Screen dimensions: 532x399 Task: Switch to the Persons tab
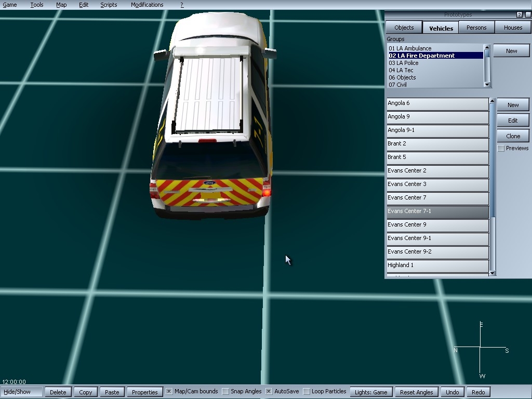[x=476, y=28]
